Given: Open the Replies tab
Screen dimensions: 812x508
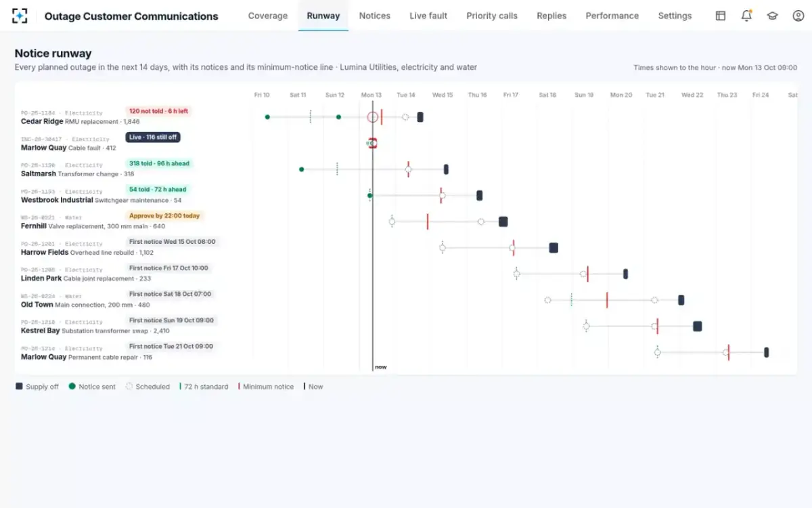Looking at the screenshot, I should point(551,16).
